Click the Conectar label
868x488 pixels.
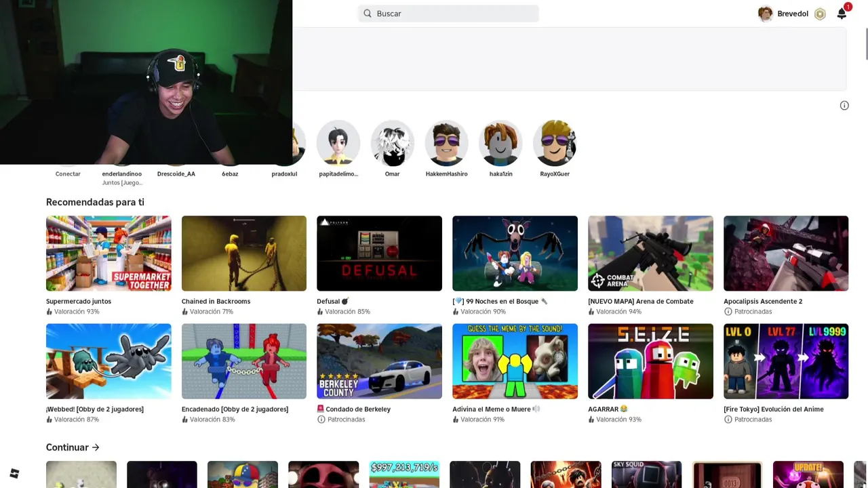(x=68, y=174)
